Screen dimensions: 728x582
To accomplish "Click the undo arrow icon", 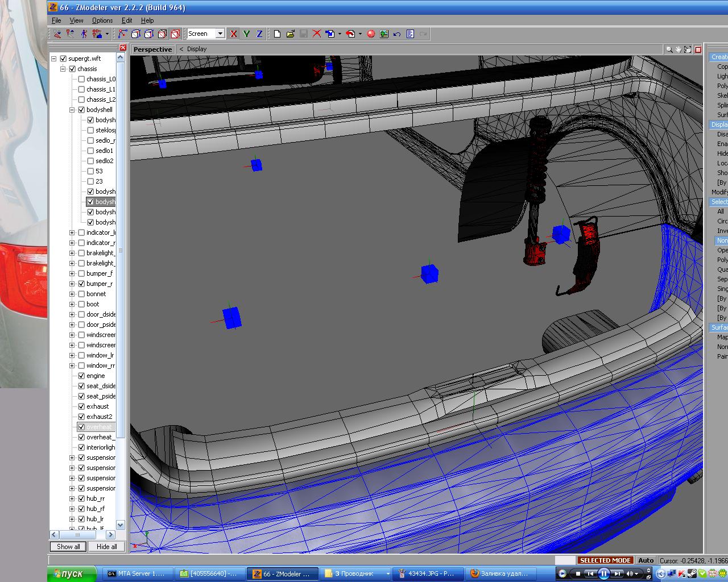I will [x=397, y=34].
